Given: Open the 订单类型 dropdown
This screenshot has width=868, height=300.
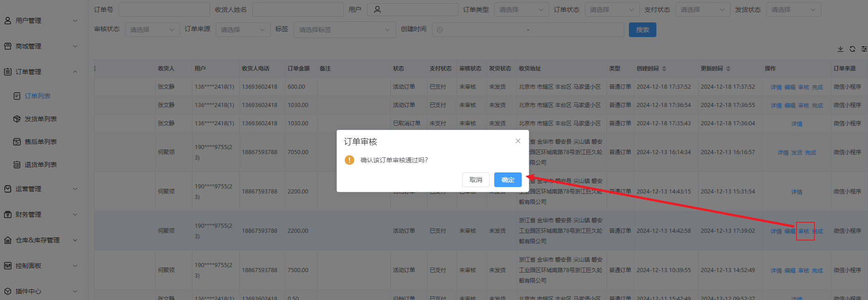Looking at the screenshot, I should pyautogui.click(x=522, y=10).
